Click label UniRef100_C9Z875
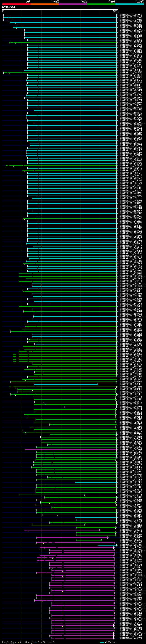The image size is (146, 644). [131, 562]
